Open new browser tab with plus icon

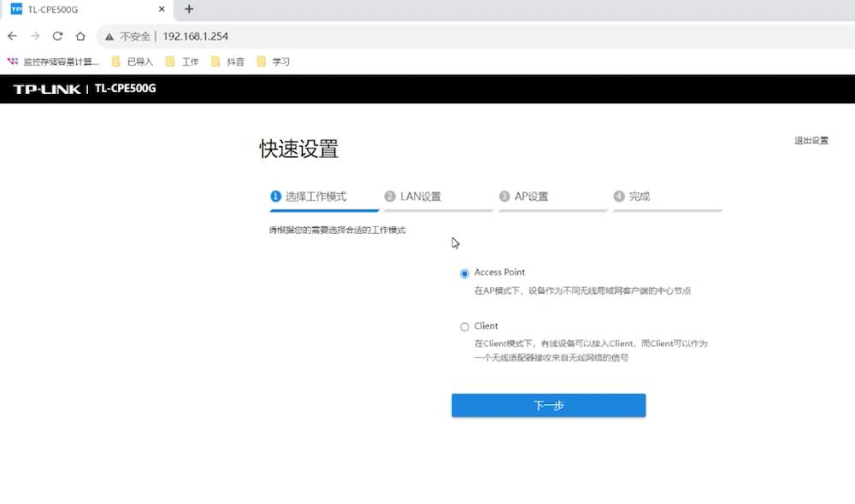click(x=189, y=9)
